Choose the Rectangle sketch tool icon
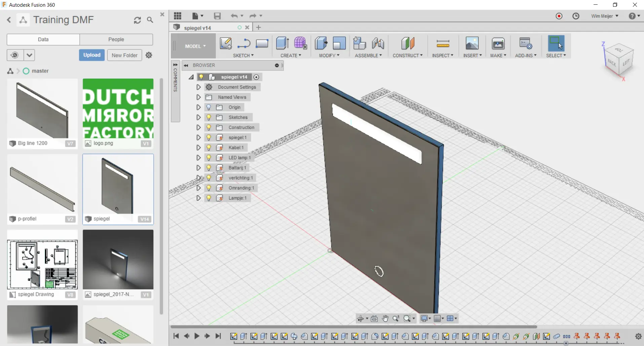This screenshot has width=644, height=346. [x=262, y=43]
